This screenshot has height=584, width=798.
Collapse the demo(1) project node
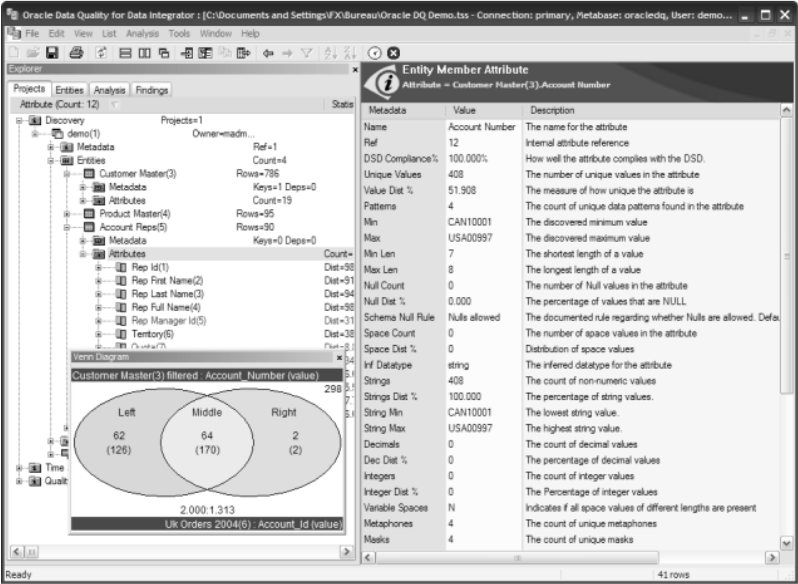click(35, 134)
